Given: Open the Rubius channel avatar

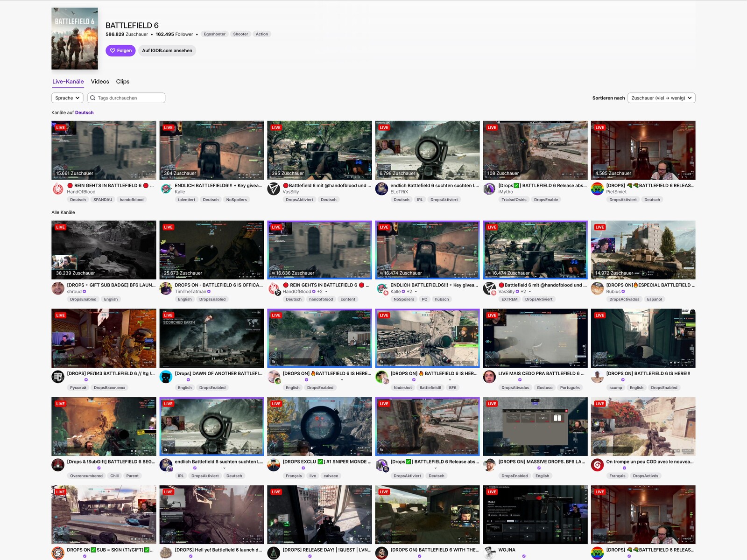Looking at the screenshot, I should tap(597, 288).
